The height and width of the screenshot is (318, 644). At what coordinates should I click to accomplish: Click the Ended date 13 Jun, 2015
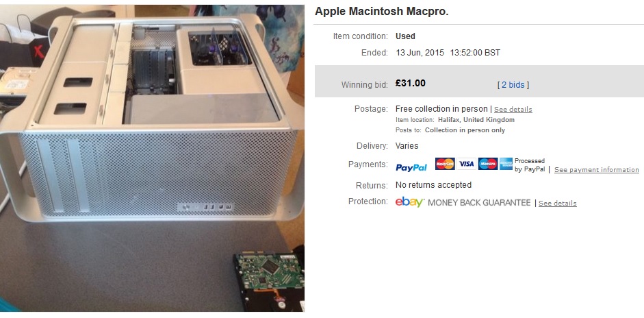click(x=420, y=53)
